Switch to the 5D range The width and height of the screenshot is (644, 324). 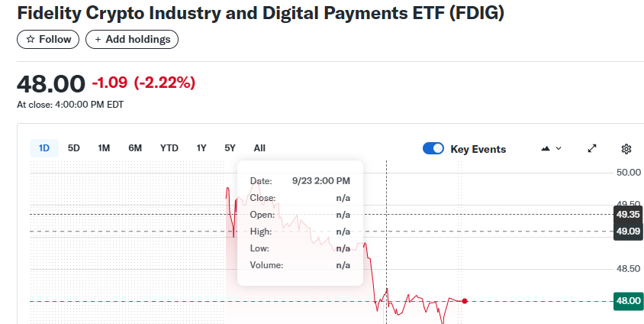74,148
